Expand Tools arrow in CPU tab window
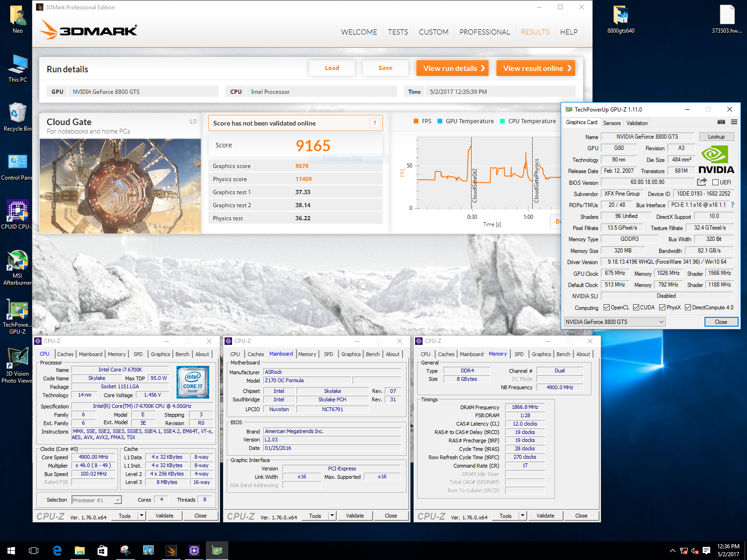747x560 pixels. tap(141, 516)
